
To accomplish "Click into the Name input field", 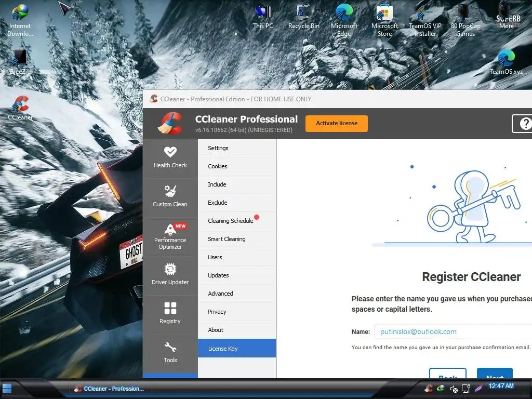I will coord(453,331).
